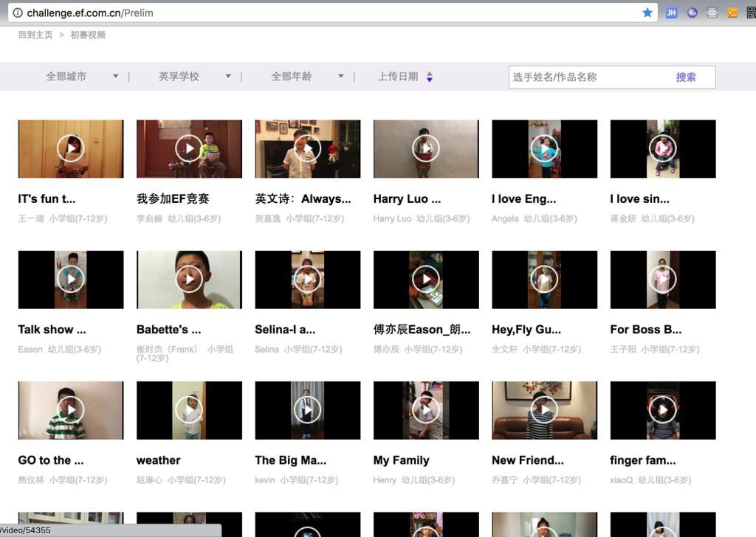
Task: Play the "New Friend..." video
Action: [x=544, y=410]
